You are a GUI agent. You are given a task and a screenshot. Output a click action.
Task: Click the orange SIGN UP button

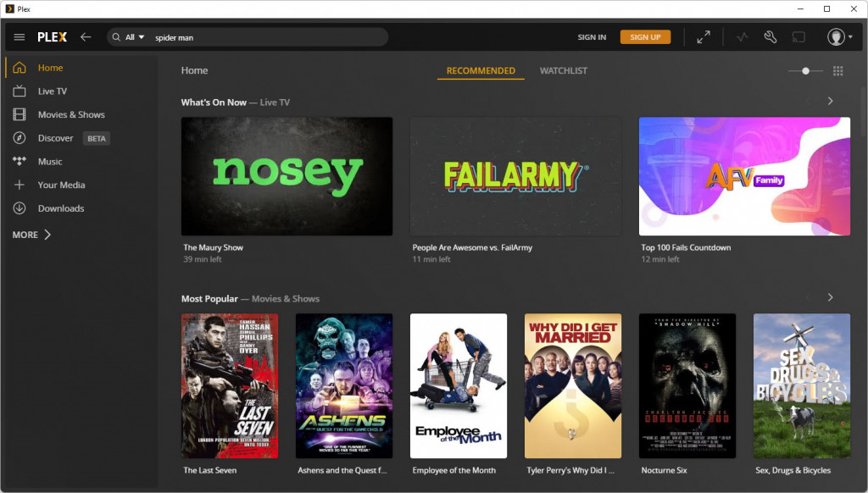[x=645, y=37]
